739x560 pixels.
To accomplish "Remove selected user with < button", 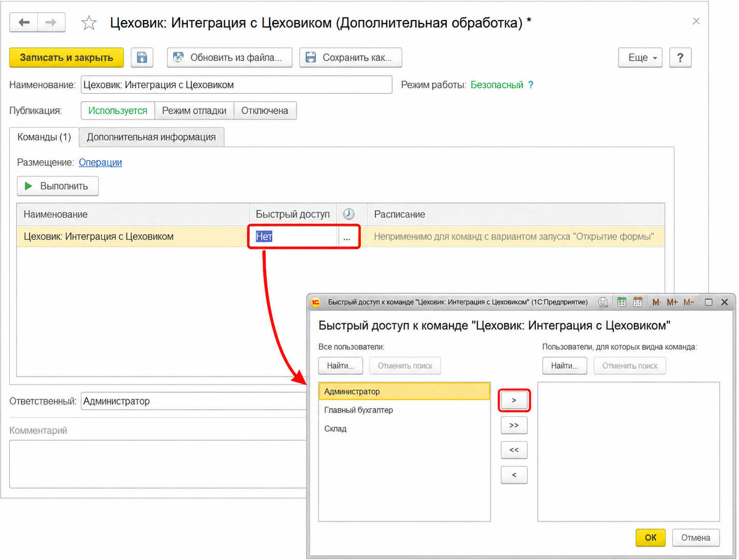I will coord(514,475).
